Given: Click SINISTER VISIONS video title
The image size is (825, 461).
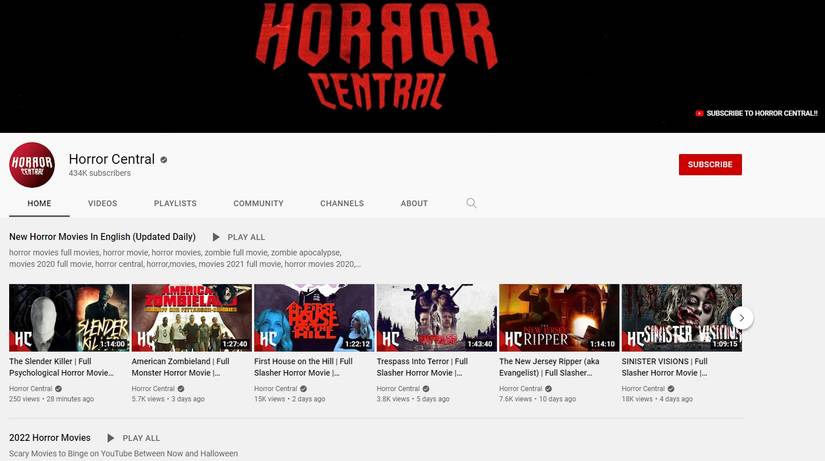Looking at the screenshot, I should tap(665, 367).
